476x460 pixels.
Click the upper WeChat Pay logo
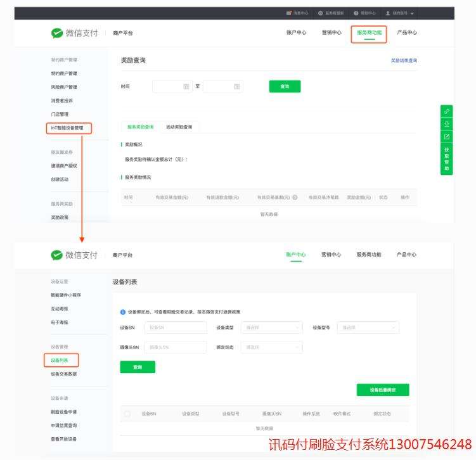[74, 33]
